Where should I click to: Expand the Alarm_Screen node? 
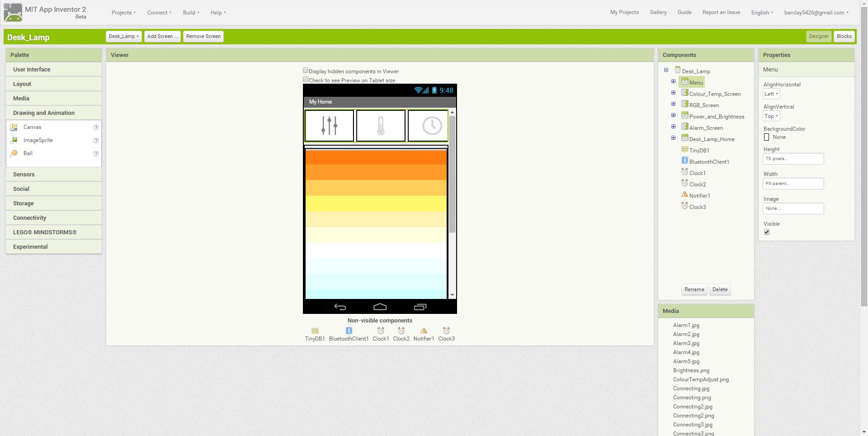tap(673, 127)
